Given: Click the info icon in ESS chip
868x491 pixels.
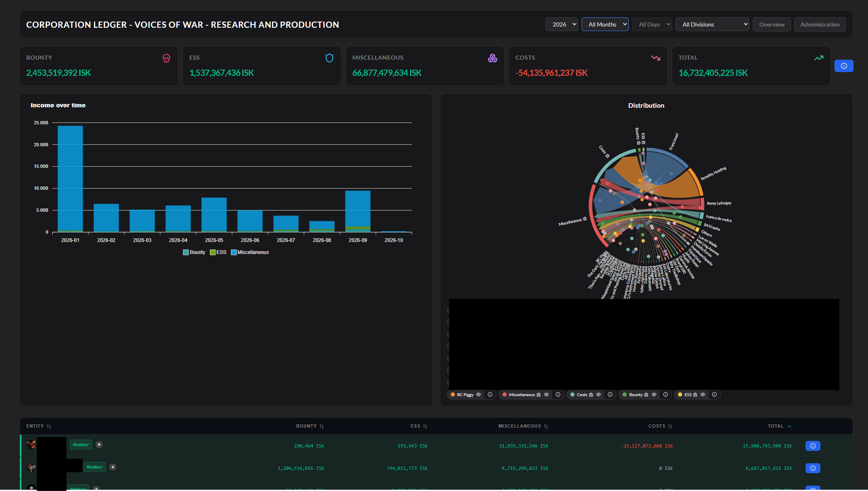Looking at the screenshot, I should [x=714, y=394].
